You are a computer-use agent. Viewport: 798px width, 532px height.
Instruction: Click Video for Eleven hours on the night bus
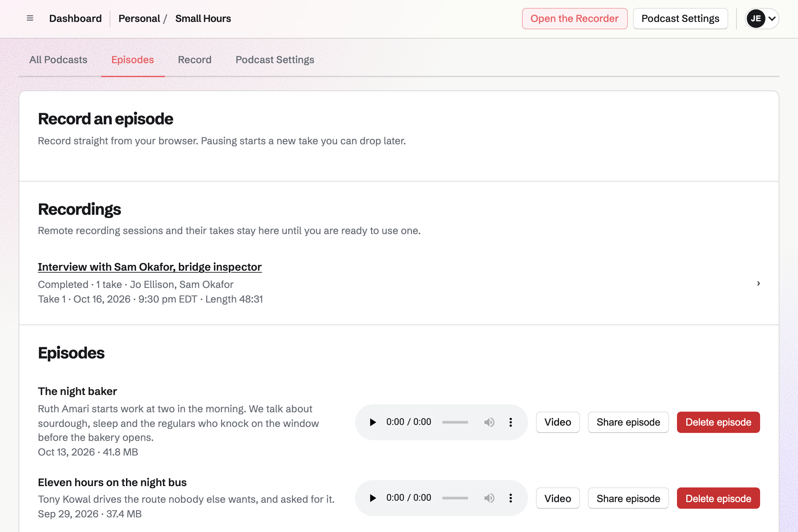pyautogui.click(x=558, y=498)
